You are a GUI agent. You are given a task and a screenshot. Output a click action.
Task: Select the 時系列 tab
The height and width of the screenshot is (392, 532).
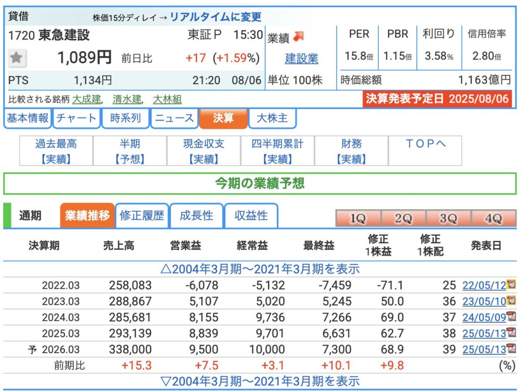tap(125, 118)
